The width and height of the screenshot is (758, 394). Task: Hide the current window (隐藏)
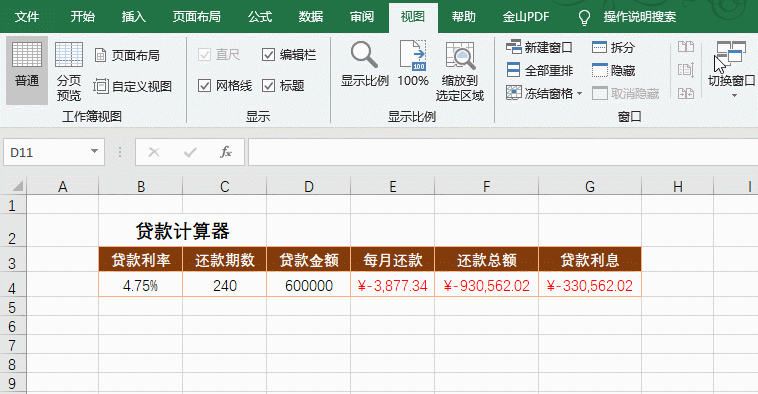(x=613, y=71)
